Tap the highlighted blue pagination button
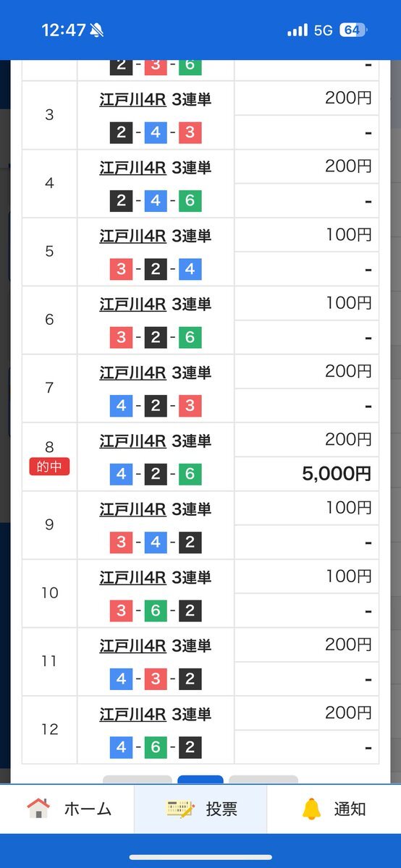The image size is (401, 868). (x=200, y=780)
